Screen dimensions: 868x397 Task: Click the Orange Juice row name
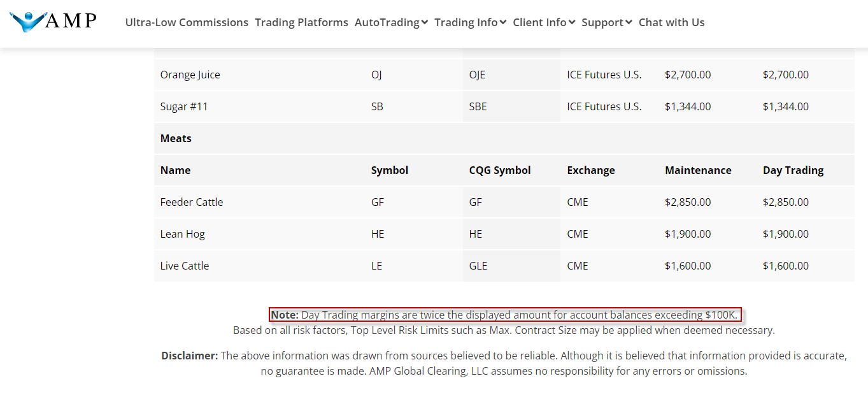pyautogui.click(x=190, y=75)
